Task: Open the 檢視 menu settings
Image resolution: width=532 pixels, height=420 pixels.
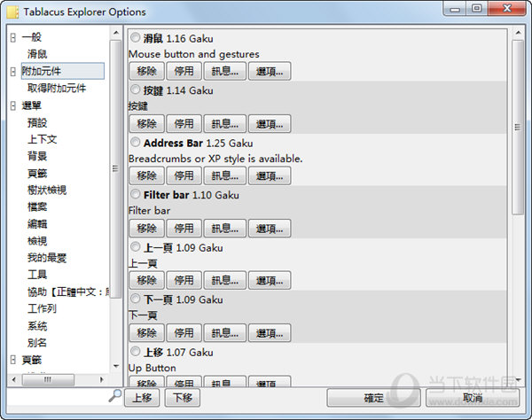Action: click(x=37, y=241)
